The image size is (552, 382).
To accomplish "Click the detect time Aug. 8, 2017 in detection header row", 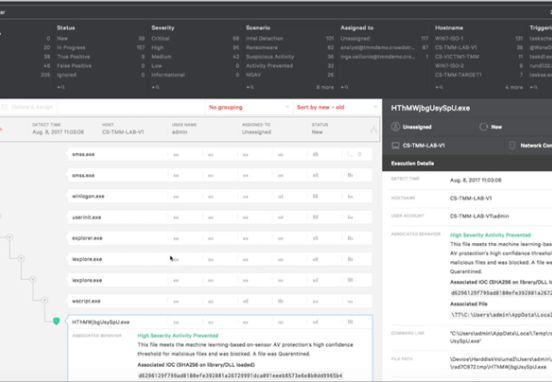I will (x=58, y=132).
